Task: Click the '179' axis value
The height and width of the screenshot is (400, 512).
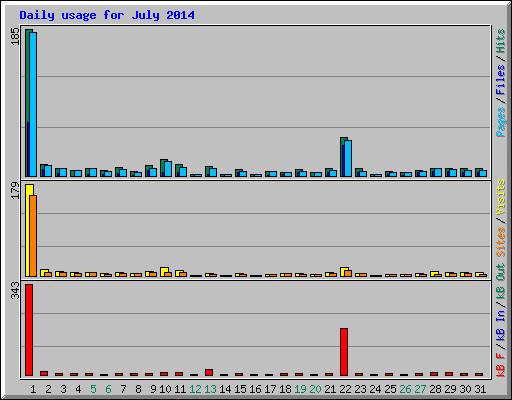Action: [15, 190]
